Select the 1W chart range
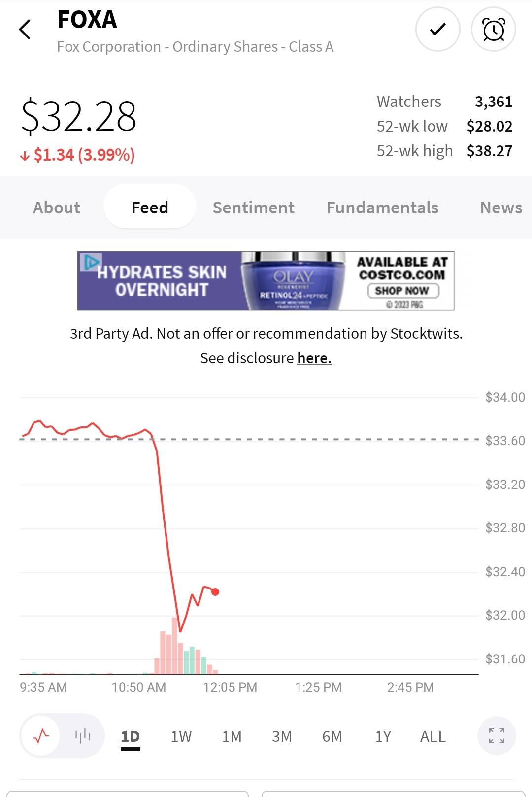This screenshot has height=797, width=532. tap(181, 736)
